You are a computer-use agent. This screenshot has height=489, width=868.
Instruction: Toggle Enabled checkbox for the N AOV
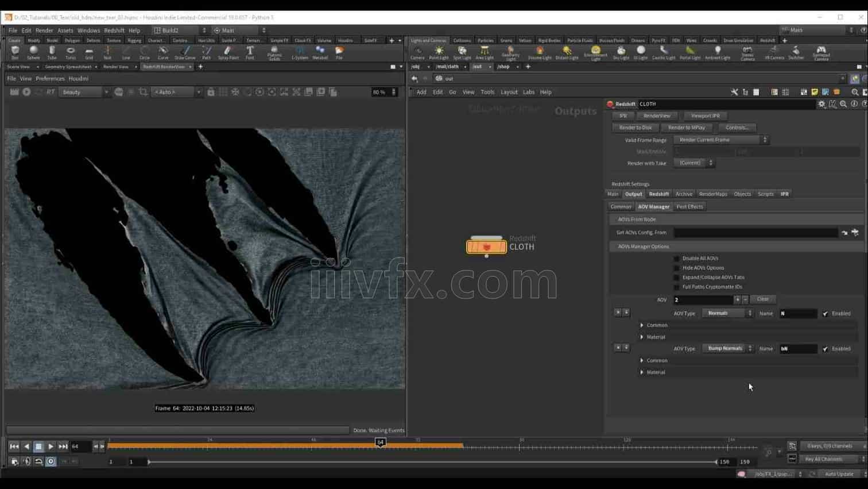(x=825, y=314)
